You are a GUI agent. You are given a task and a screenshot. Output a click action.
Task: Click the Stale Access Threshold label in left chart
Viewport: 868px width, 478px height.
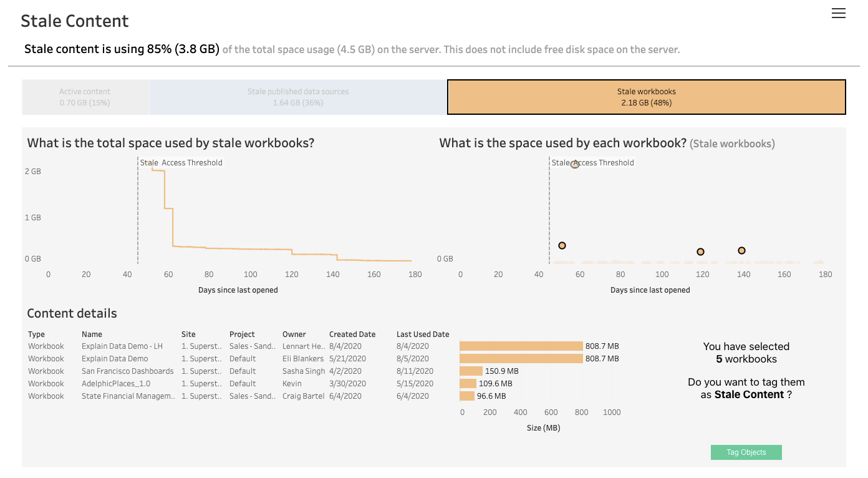click(181, 163)
